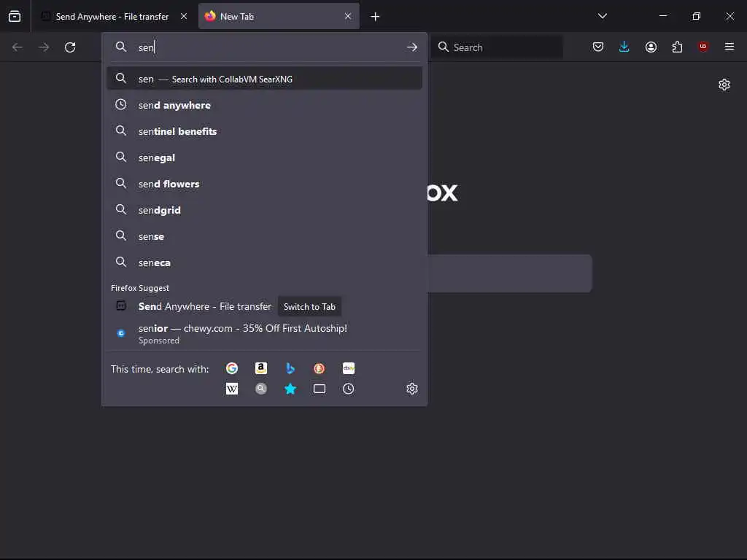Screen dimensions: 747x560
Task: Choose 'send flowers' search suggestion
Action: [x=265, y=183]
